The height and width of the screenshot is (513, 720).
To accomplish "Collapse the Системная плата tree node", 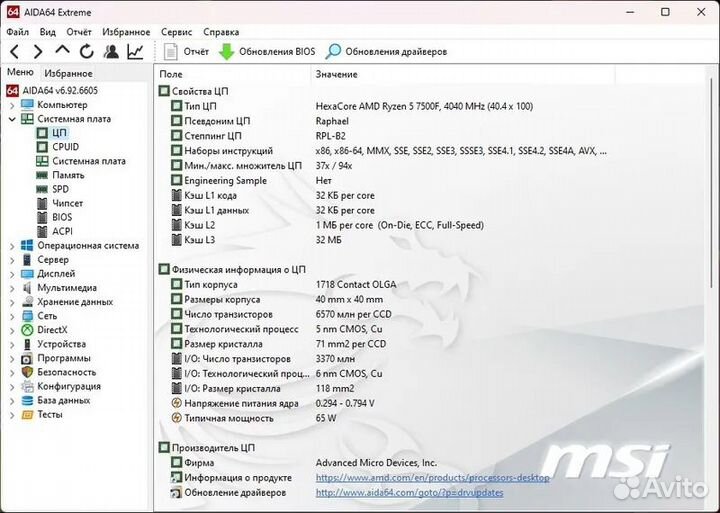I will [x=12, y=119].
